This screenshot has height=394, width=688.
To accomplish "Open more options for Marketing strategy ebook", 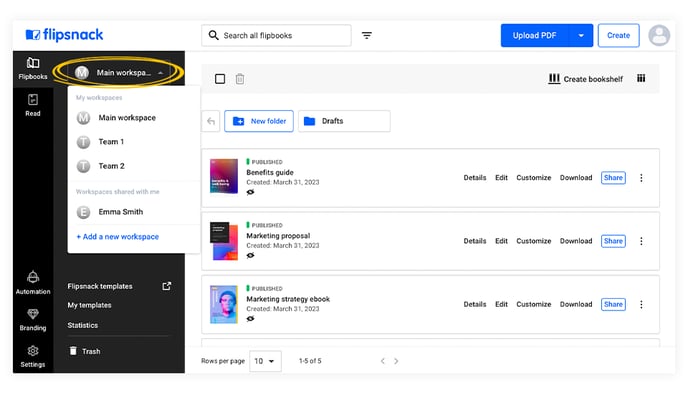I will [x=641, y=304].
